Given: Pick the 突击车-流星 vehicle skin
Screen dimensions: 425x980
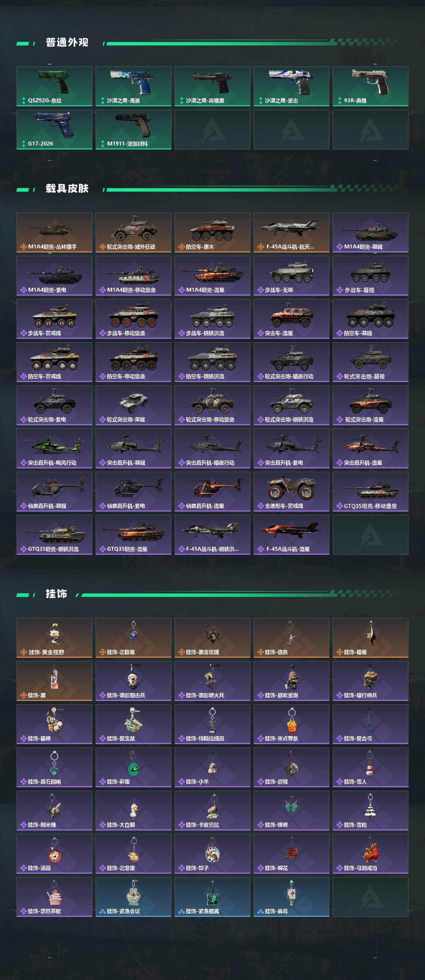Looking at the screenshot, I should click(292, 319).
